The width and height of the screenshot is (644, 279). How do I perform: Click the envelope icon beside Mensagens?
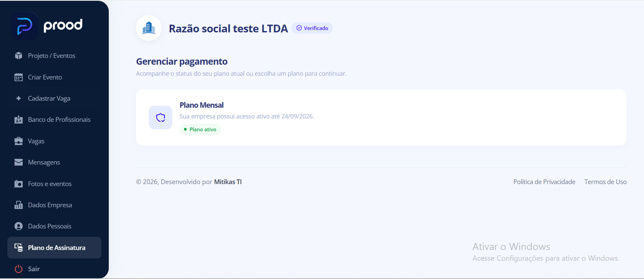(19, 162)
